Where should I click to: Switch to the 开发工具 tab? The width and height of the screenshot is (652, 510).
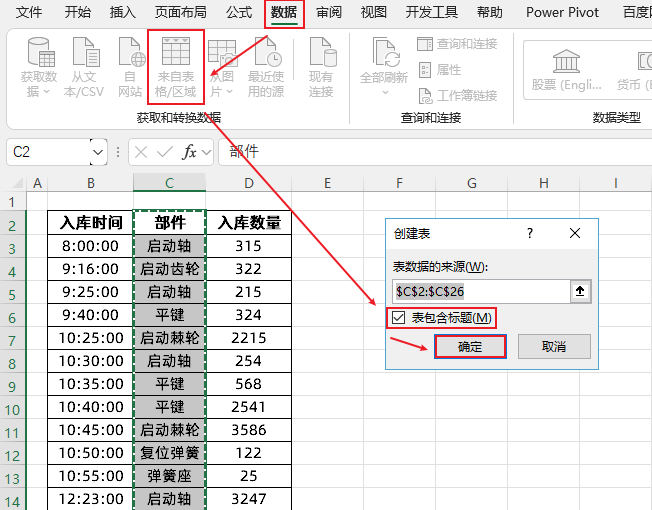tap(432, 12)
